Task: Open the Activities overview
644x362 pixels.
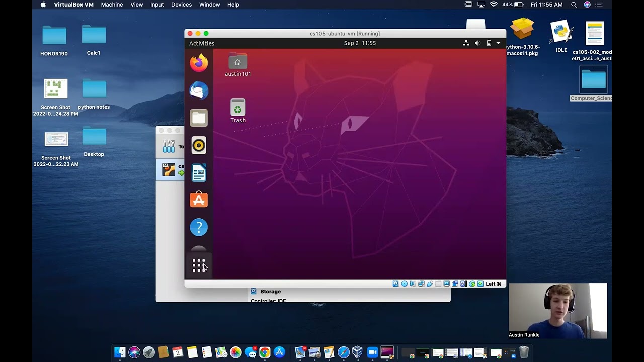Action: coord(202,43)
